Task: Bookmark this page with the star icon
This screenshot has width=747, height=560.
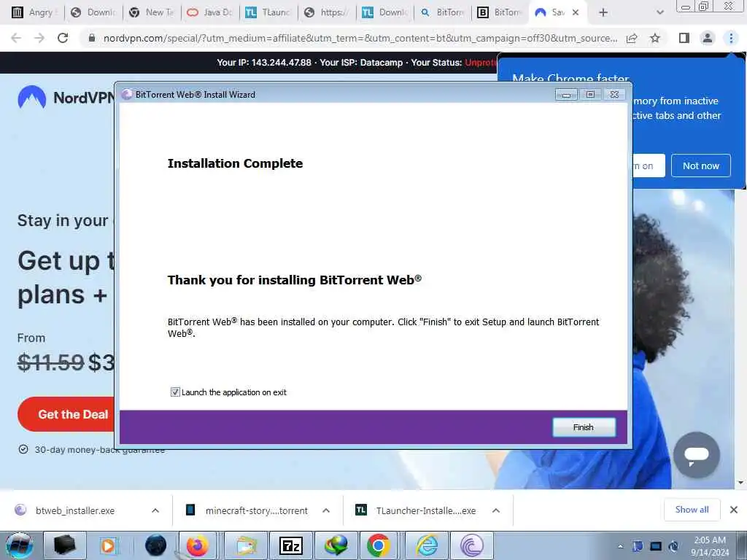Action: coord(655,38)
